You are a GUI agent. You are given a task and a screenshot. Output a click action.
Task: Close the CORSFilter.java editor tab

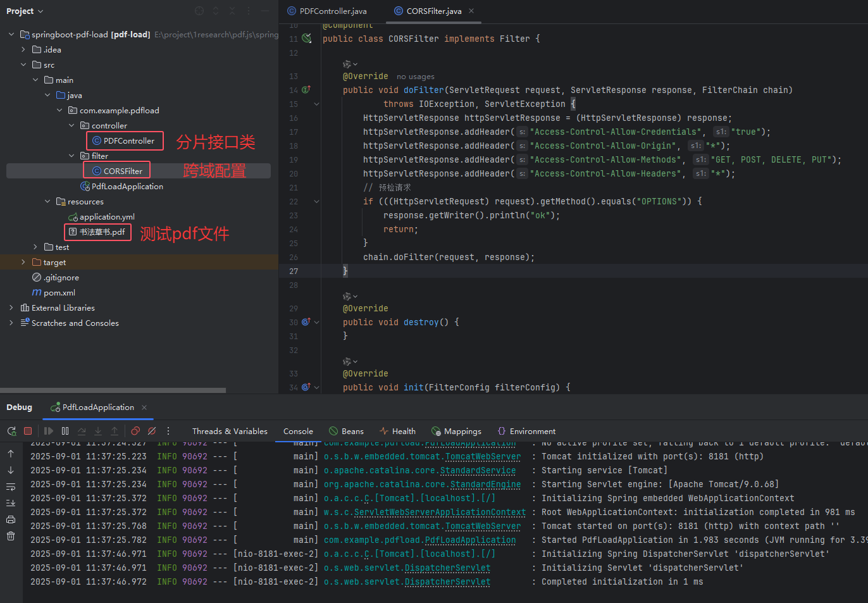[471, 11]
